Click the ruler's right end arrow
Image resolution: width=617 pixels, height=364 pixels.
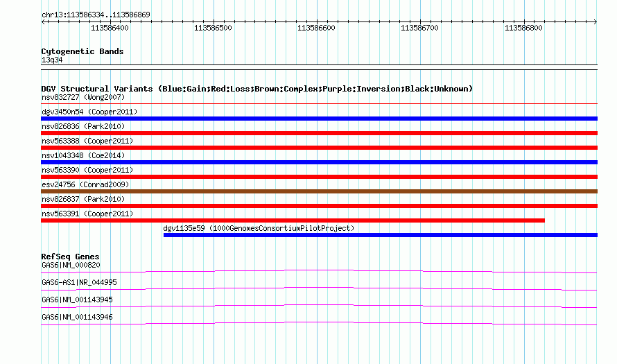click(x=595, y=22)
